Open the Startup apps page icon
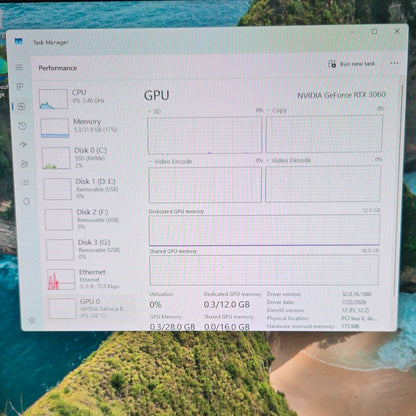The image size is (416, 416). 23,145
